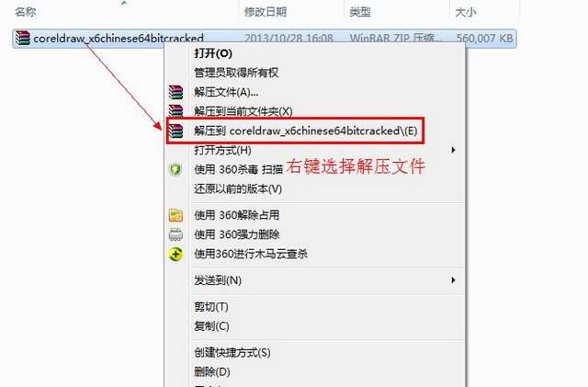Click the 大小 column header

click(x=466, y=12)
